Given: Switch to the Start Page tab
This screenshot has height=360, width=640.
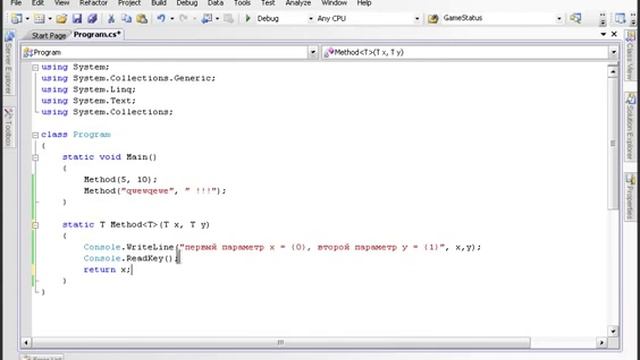Looking at the screenshot, I should pos(49,36).
